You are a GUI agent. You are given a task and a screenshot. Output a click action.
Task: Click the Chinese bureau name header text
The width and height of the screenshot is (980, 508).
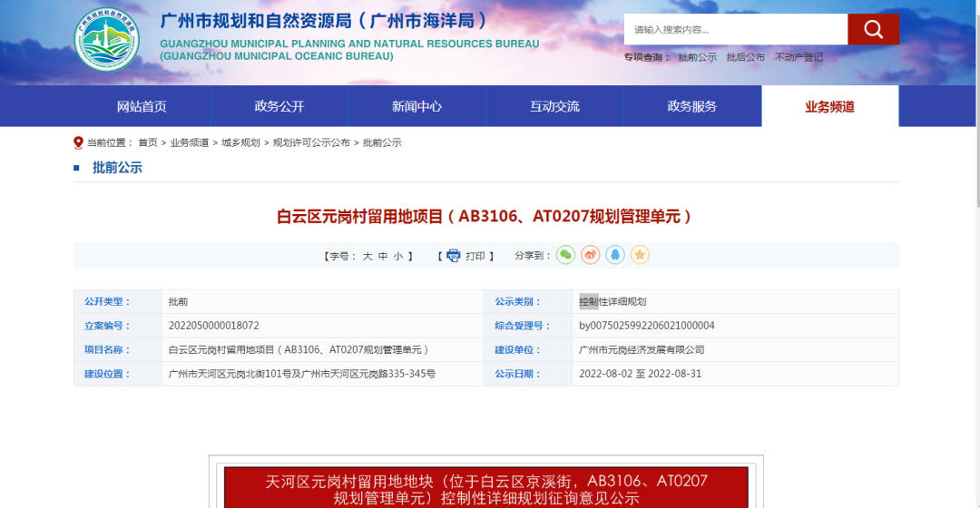pyautogui.click(x=325, y=21)
